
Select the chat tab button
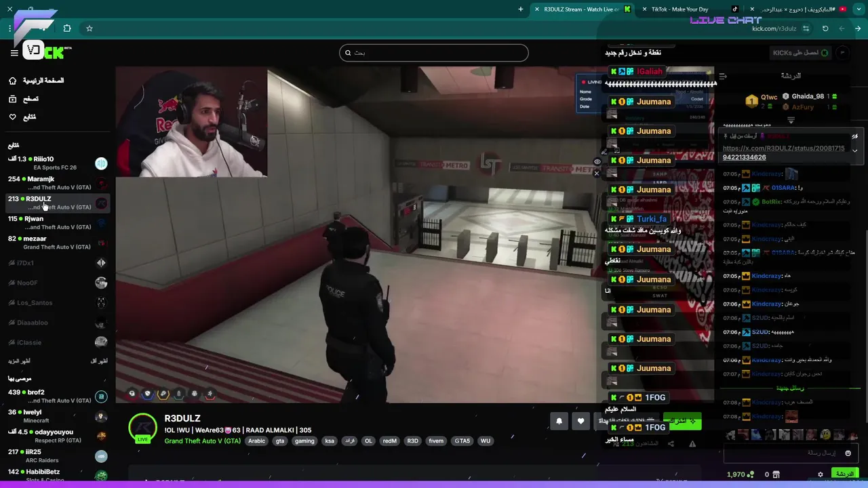pos(844,474)
